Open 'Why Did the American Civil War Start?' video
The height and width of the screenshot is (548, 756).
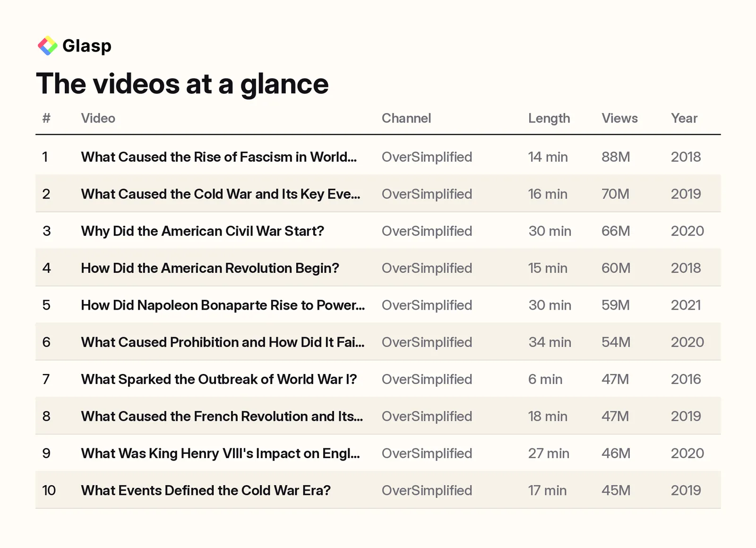pos(203,231)
